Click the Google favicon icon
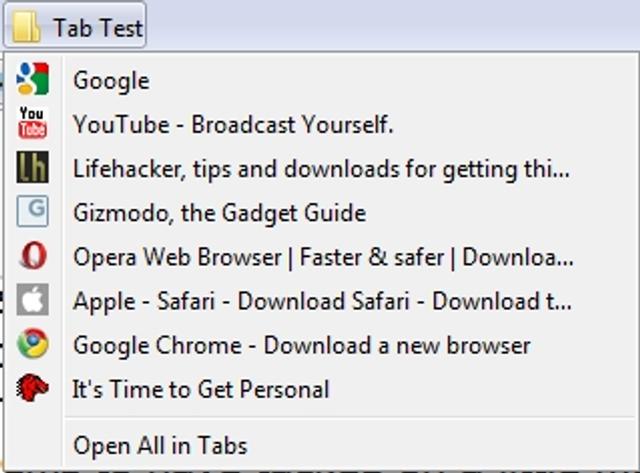Viewport: 640px width, 473px height. [x=32, y=80]
